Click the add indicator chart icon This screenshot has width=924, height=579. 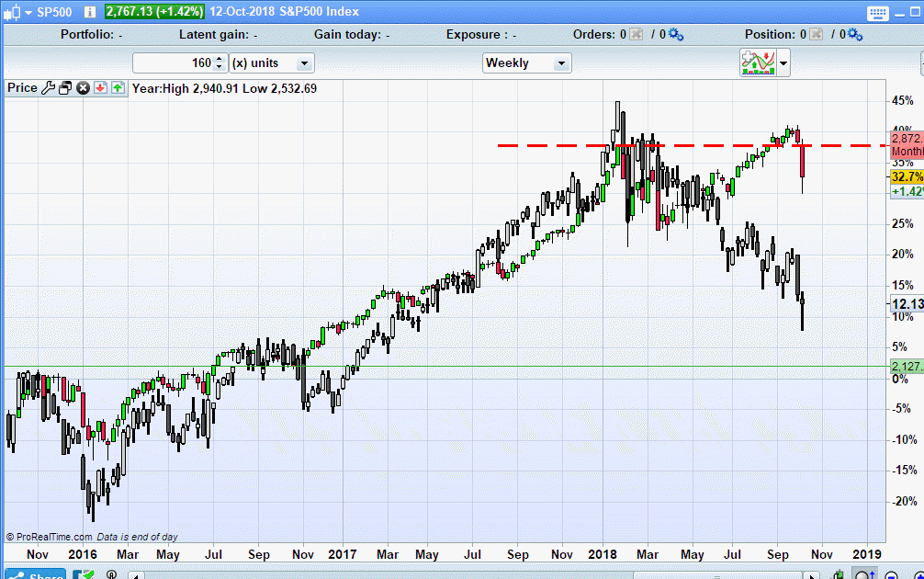point(758,62)
